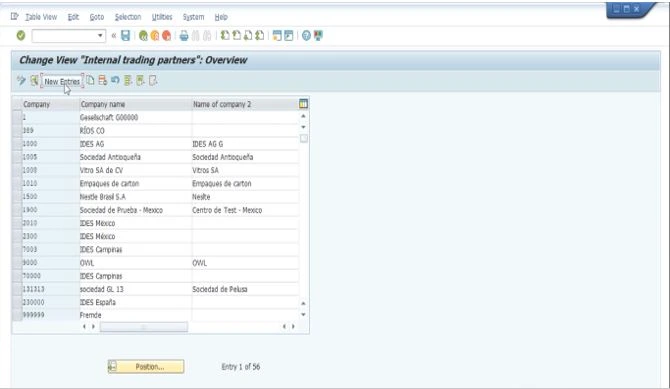This screenshot has width=670, height=389.
Task: Click the table's scroll down arrow
Action: [x=303, y=315]
